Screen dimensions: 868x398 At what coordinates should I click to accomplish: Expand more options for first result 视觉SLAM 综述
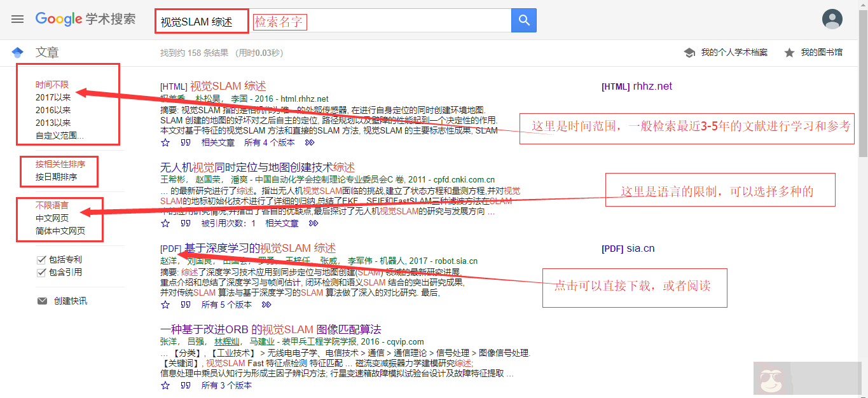click(310, 143)
